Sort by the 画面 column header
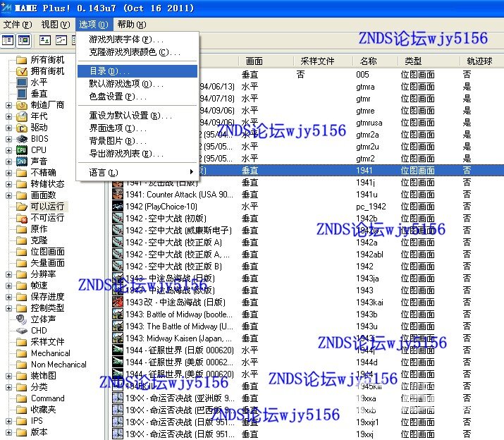504x440 pixels. coord(266,61)
